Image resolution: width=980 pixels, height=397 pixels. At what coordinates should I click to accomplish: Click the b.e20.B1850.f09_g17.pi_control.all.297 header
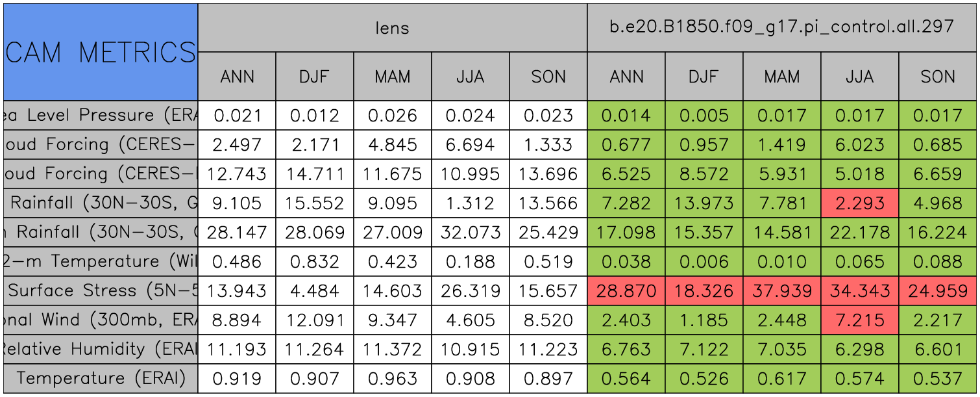(781, 27)
